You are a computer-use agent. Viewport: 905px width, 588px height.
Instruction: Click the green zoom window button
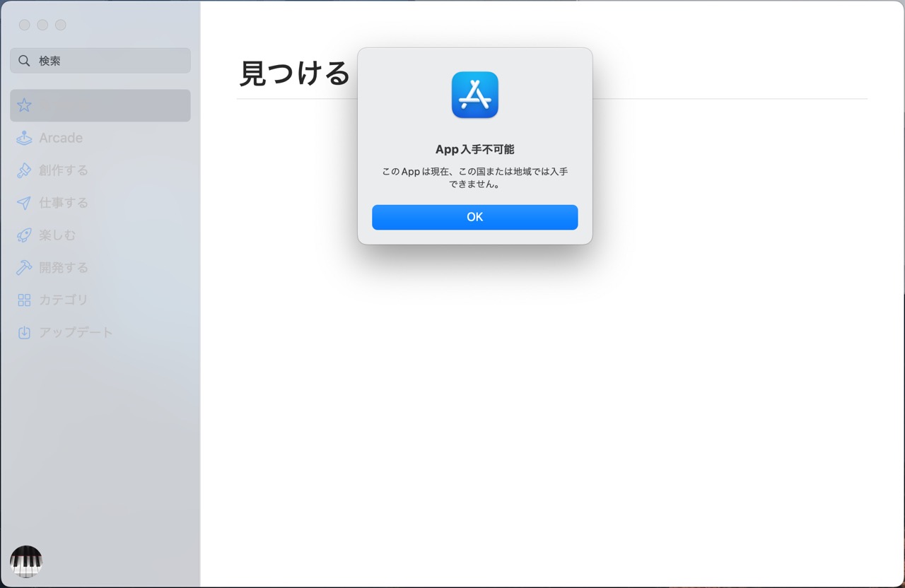click(61, 25)
